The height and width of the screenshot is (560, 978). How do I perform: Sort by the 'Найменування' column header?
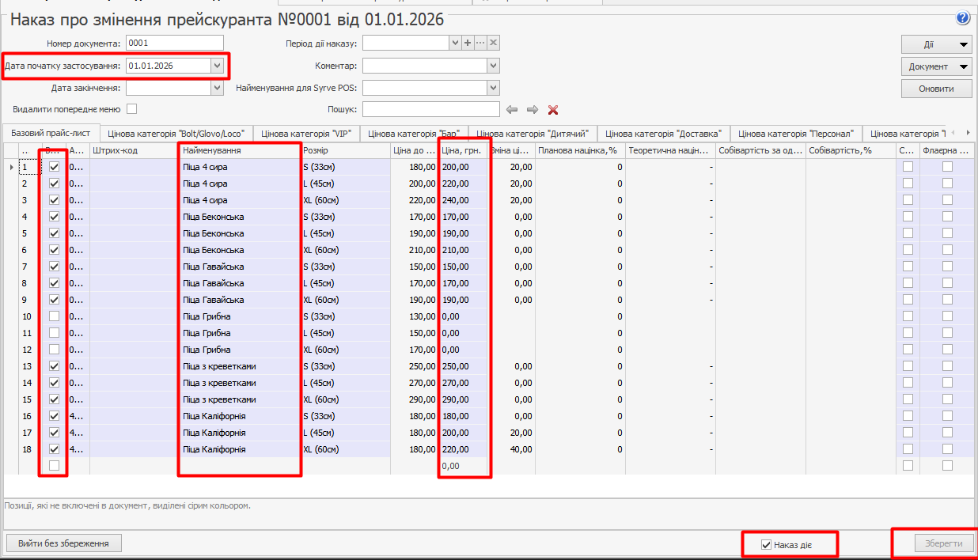coord(240,150)
